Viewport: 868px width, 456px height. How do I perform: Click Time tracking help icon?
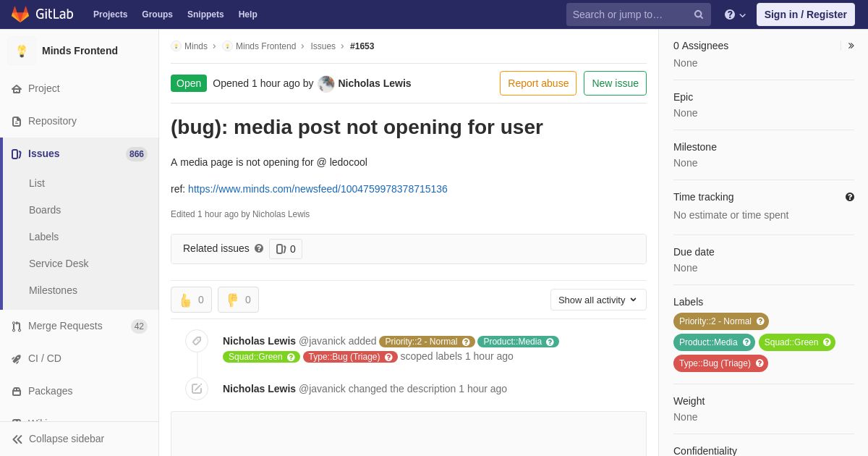[x=850, y=197]
